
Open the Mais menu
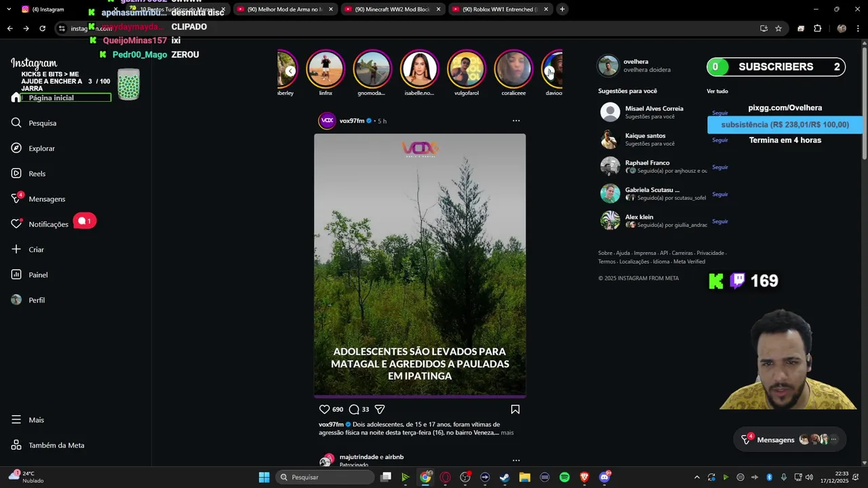28,420
